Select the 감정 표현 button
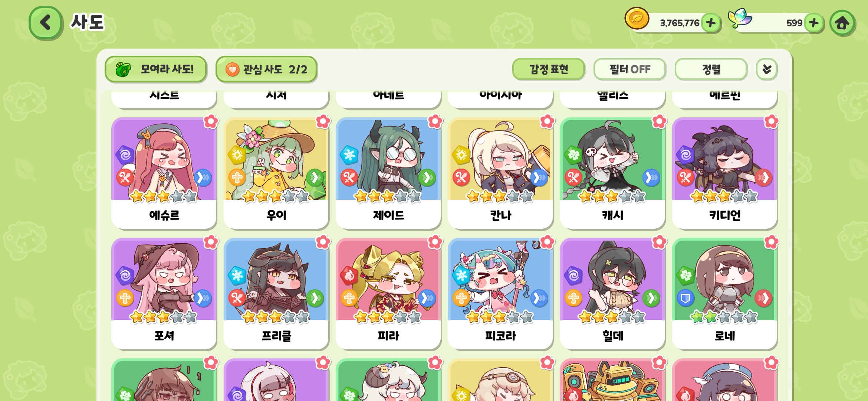Viewport: 868px width, 401px height. coord(549,69)
